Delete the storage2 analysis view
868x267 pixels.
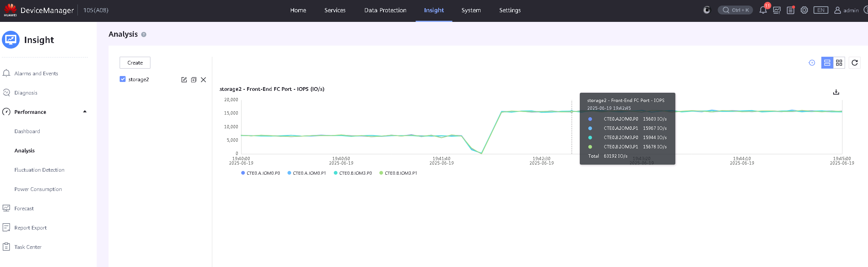pyautogui.click(x=203, y=80)
